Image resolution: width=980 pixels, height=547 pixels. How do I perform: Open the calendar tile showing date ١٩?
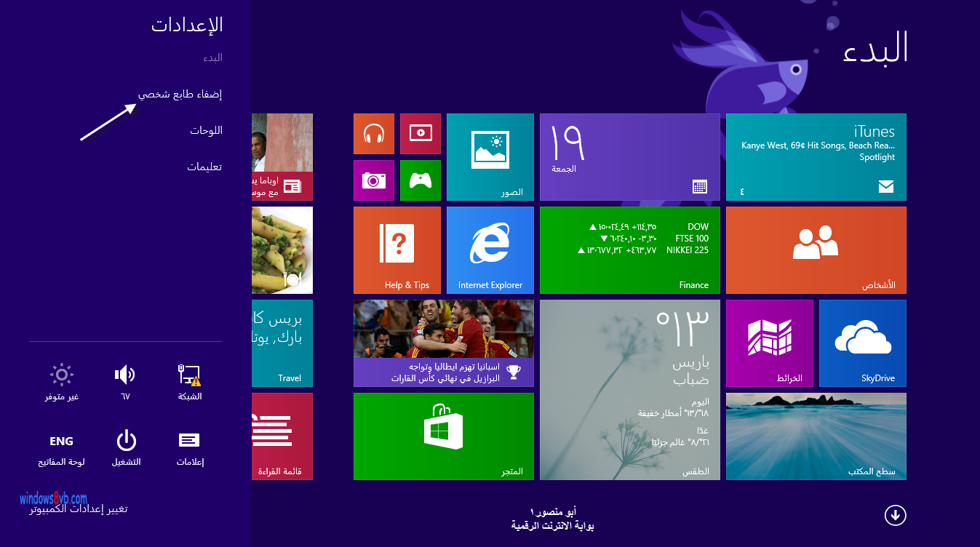point(629,156)
